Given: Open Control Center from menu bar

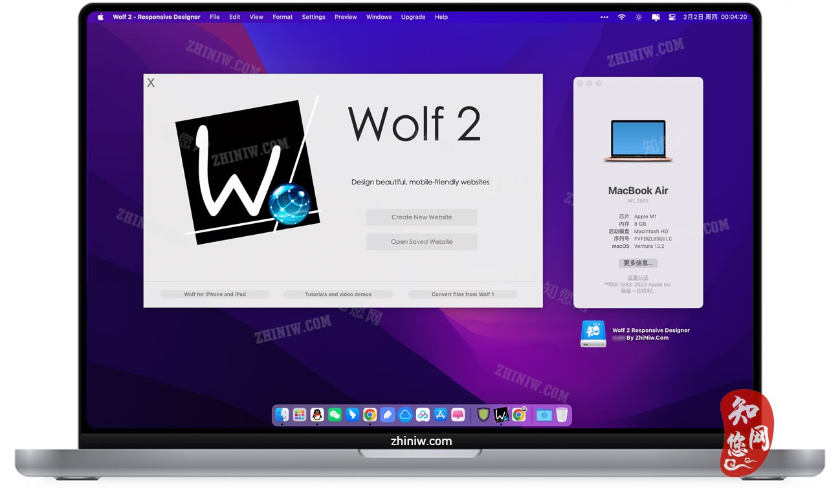Looking at the screenshot, I should coord(671,17).
